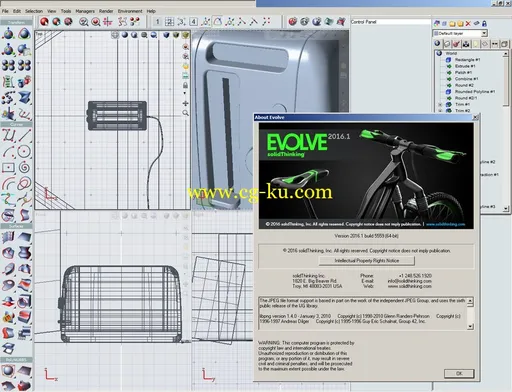Select the Rectangle curve tool
512x392 pixels.
[x=8, y=167]
